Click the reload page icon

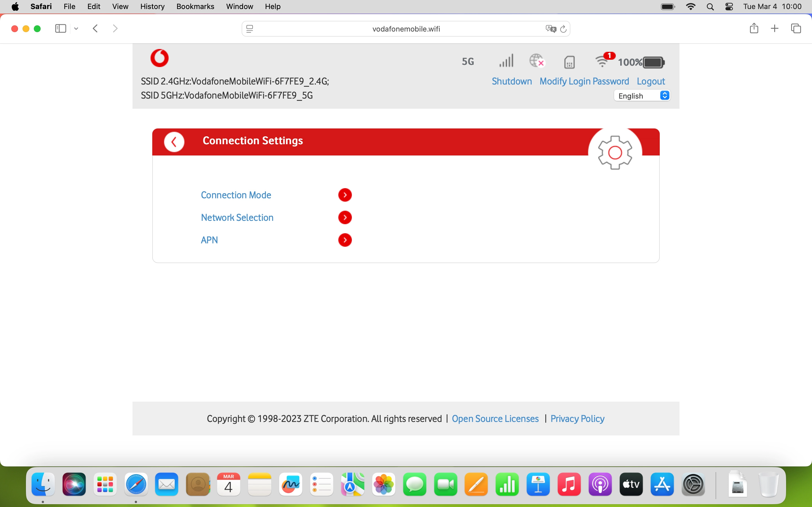click(564, 29)
